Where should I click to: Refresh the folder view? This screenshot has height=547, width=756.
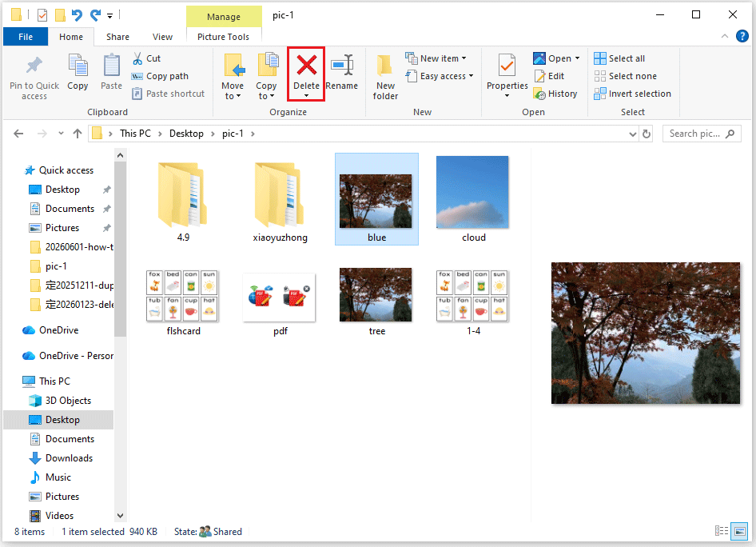pyautogui.click(x=647, y=134)
